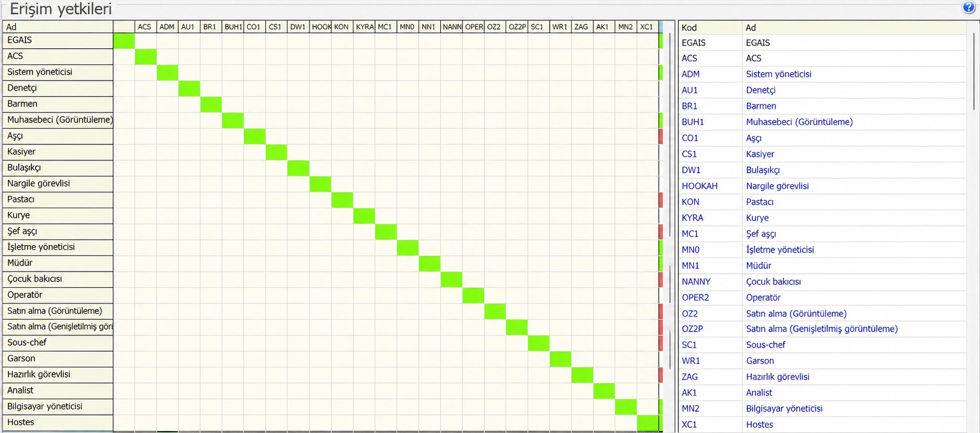Select the Aşçı row header in the matrix
The image size is (980, 433).
(58, 136)
